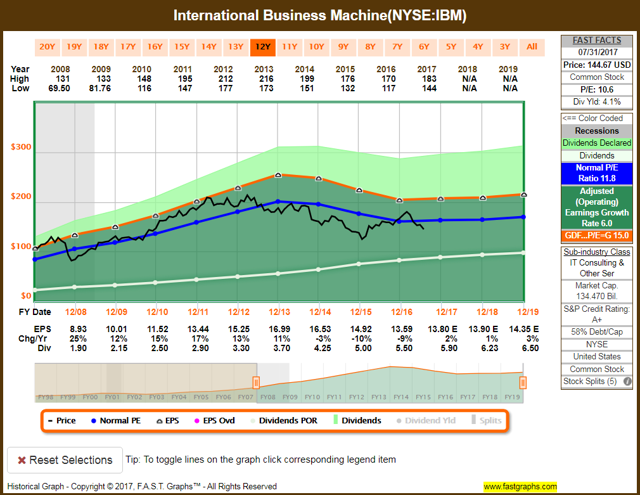Click the 12/16 EPS triangle marker
Screen dimensions: 640x495
click(400, 200)
